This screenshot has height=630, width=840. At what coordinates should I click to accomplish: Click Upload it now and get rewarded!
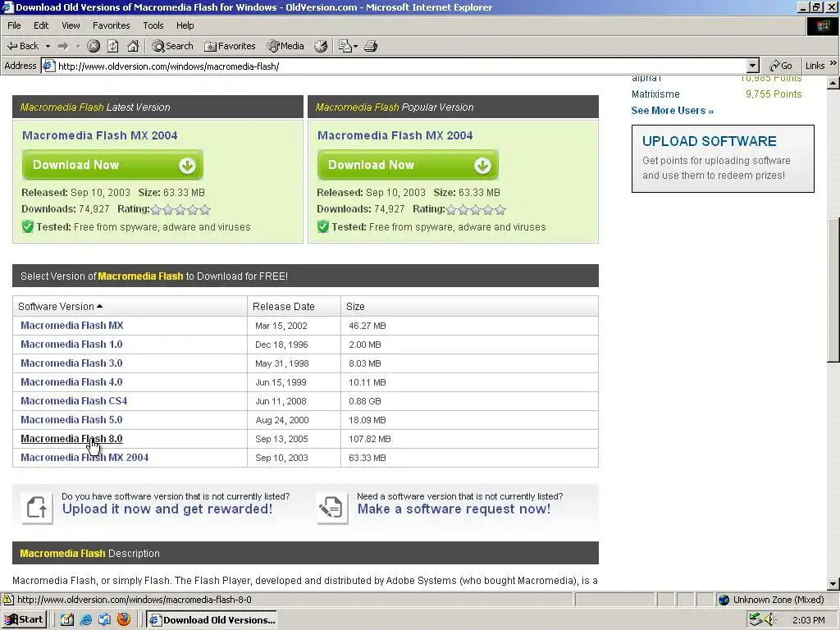(x=167, y=509)
